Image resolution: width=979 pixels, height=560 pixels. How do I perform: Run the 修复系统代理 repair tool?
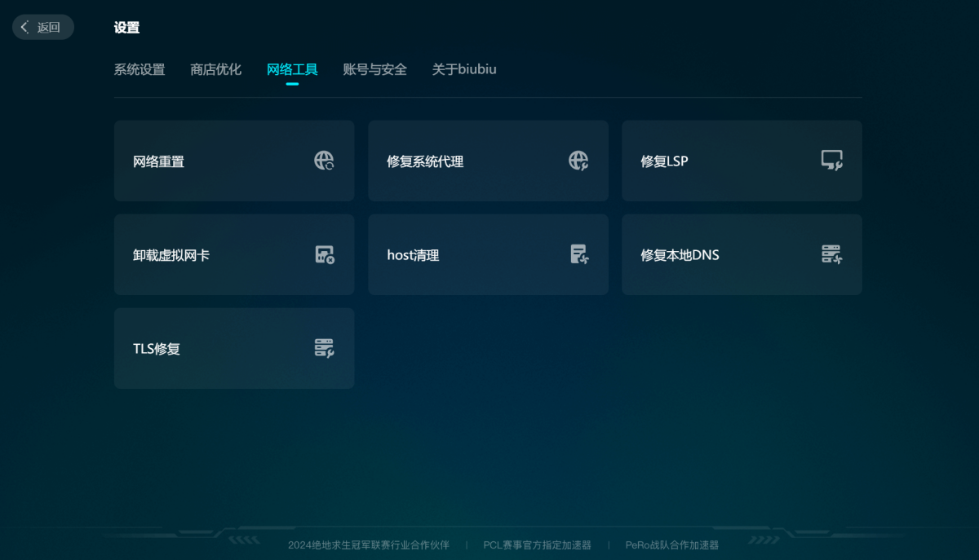pos(488,161)
